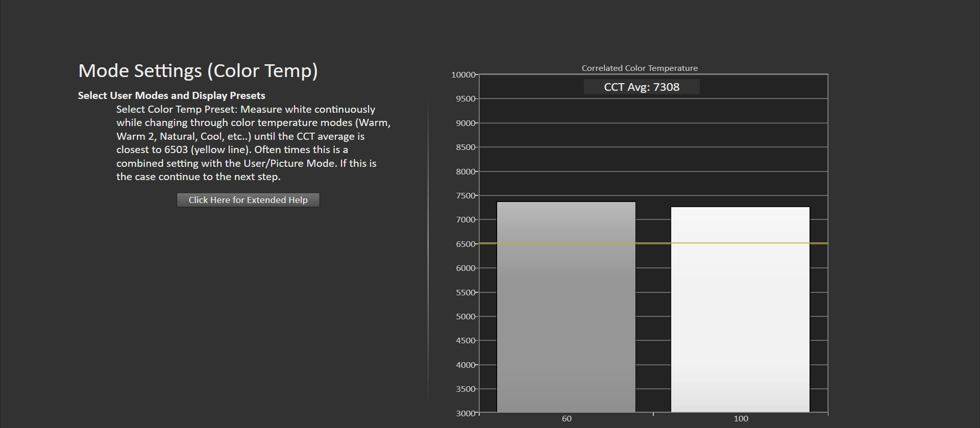Click the 8000 label on the y-axis
The height and width of the screenshot is (428, 980).
click(465, 172)
